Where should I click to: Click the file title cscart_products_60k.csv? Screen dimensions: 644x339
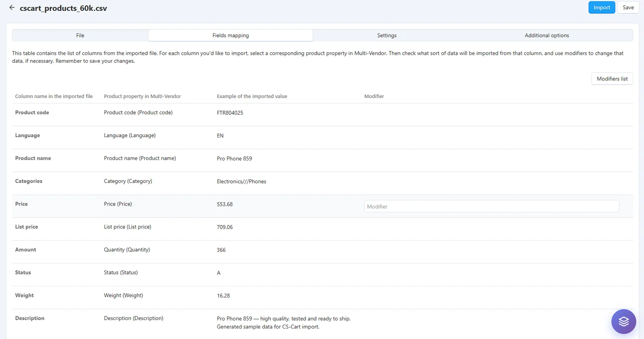(63, 8)
